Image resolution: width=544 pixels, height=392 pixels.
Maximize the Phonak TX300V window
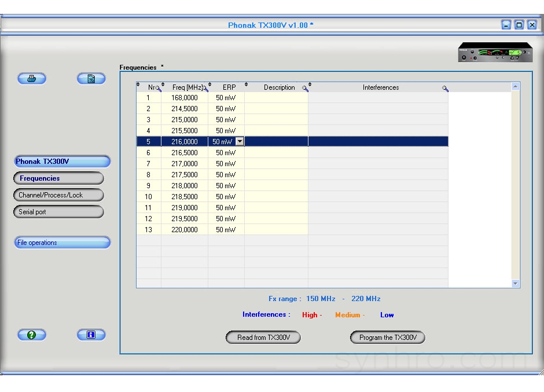(519, 25)
